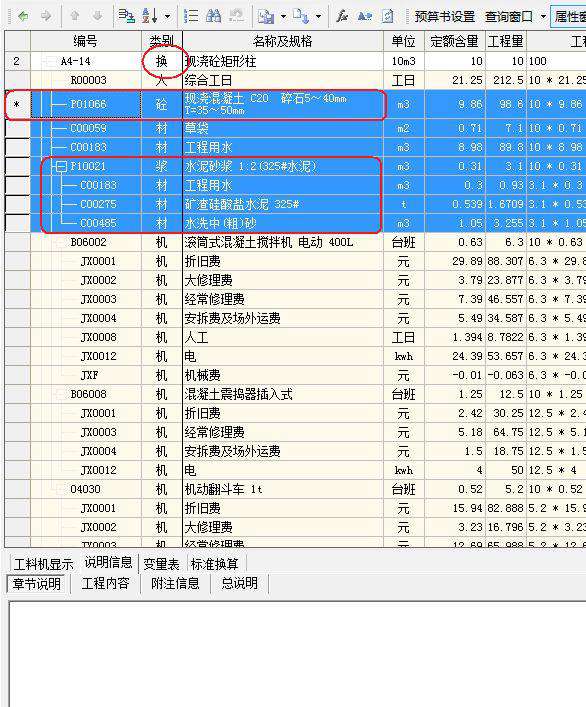This screenshot has height=707, width=586.
Task: Click the move up arrow icon
Action: pos(75,17)
